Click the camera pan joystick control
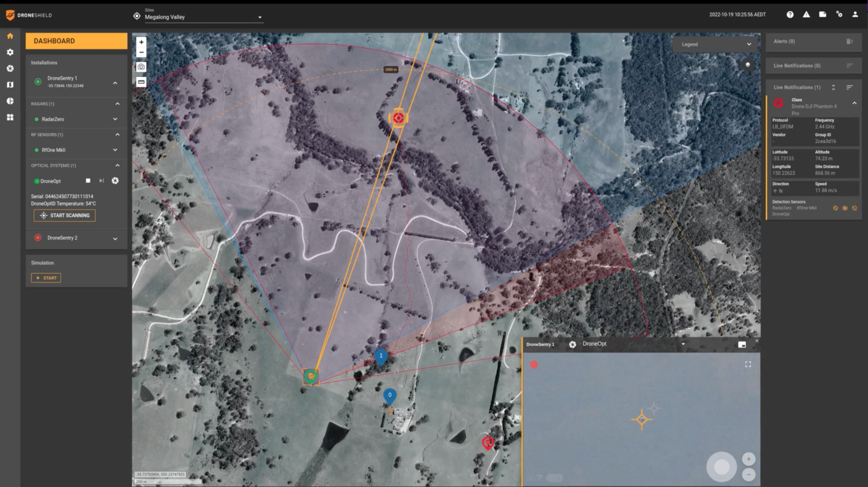Screen dimensions: 868x487 tap(721, 467)
